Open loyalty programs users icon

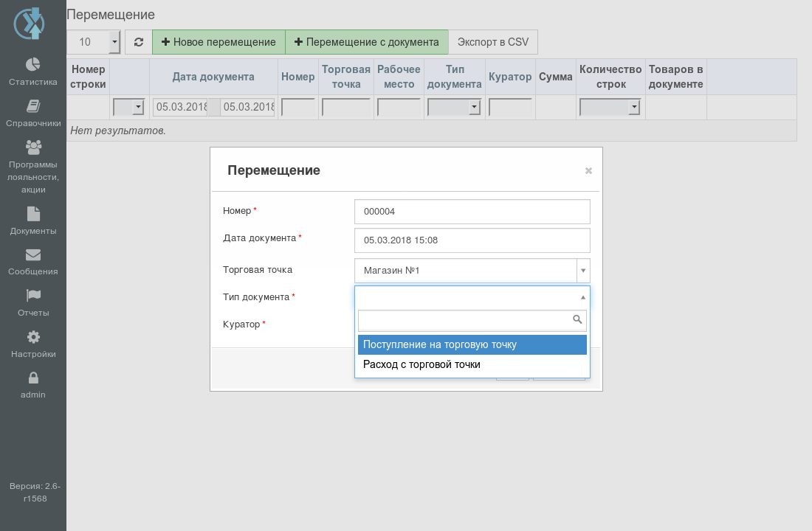pos(33,147)
